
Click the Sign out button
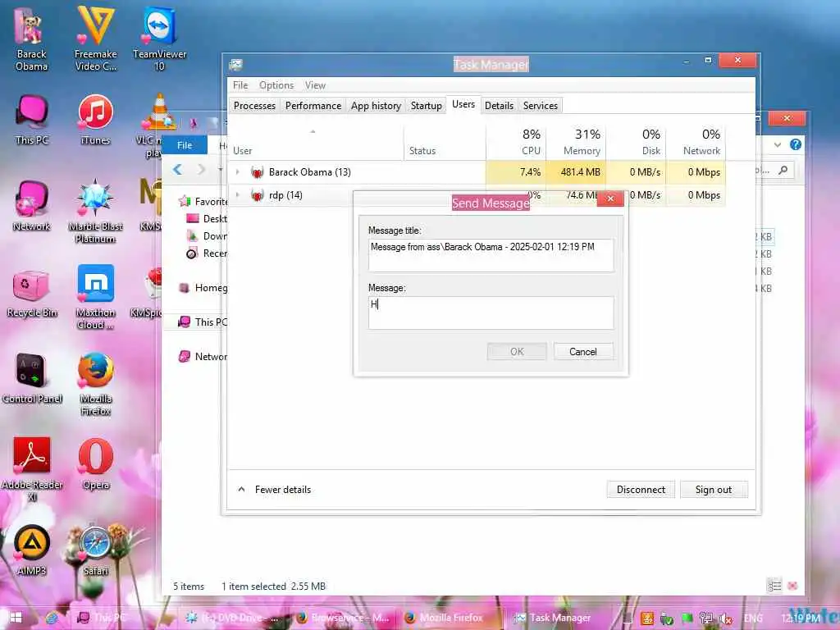click(714, 489)
